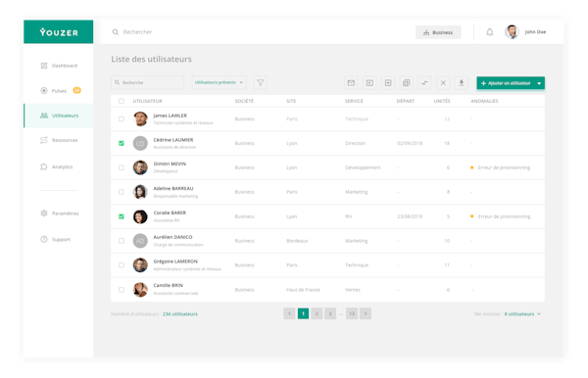Viewport: 588px width, 378px height.
Task: Click the filter funnel icon
Action: [x=261, y=83]
